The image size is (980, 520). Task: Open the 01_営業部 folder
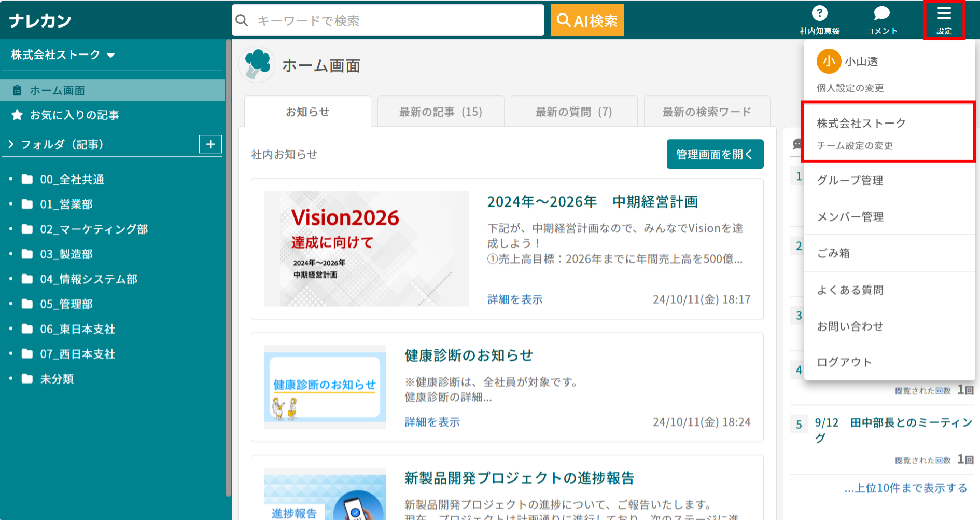[66, 204]
